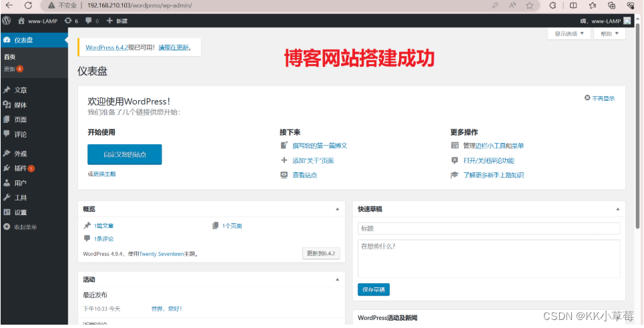Screen dimensions: 644x328
Task: Click the 查看站点 link
Action: (305, 175)
